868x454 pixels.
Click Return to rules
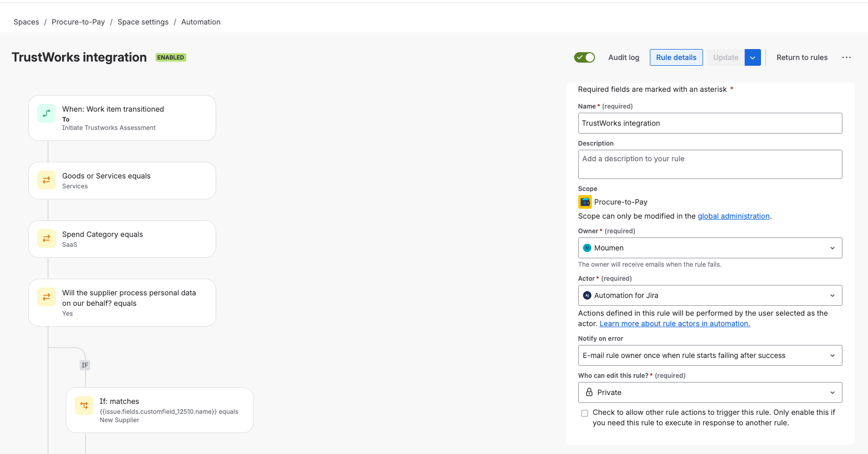[x=802, y=57]
